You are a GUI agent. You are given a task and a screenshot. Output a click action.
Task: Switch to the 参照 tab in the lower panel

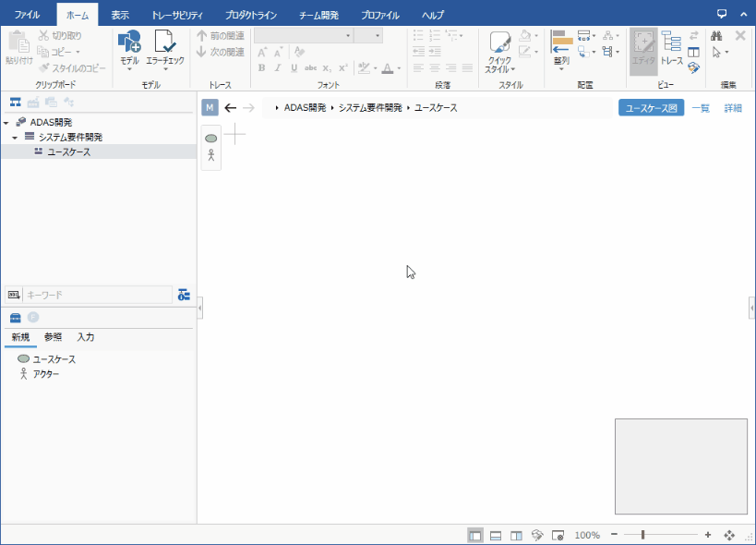point(53,337)
